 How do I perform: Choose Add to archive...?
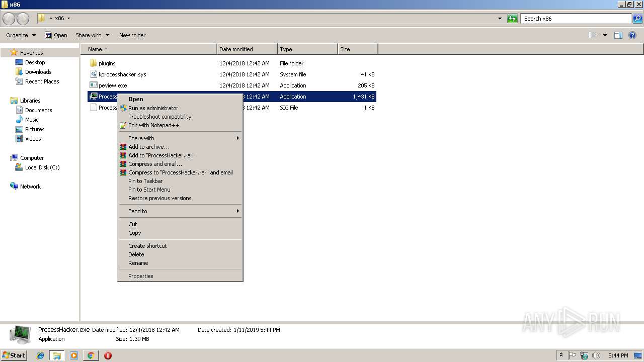(x=180, y=147)
